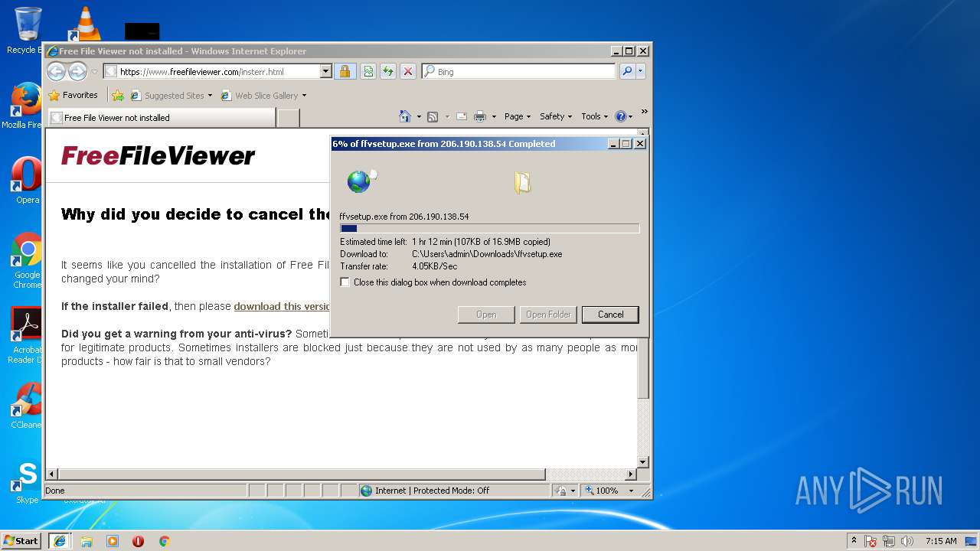This screenshot has height=551, width=980.
Task: Expand command bar overflow chevron
Action: 644,112
